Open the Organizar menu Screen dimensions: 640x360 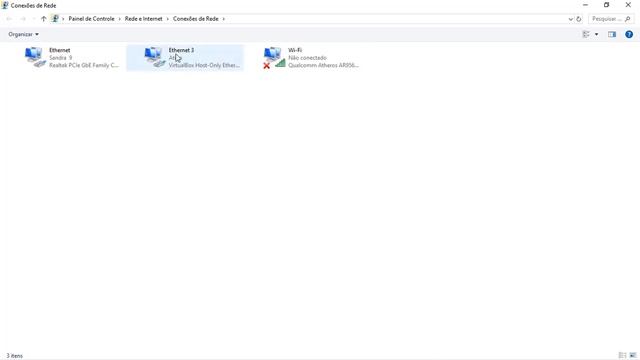(x=23, y=34)
